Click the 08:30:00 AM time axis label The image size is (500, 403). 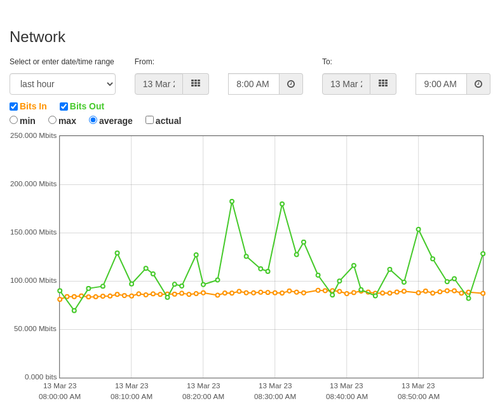coord(275,397)
